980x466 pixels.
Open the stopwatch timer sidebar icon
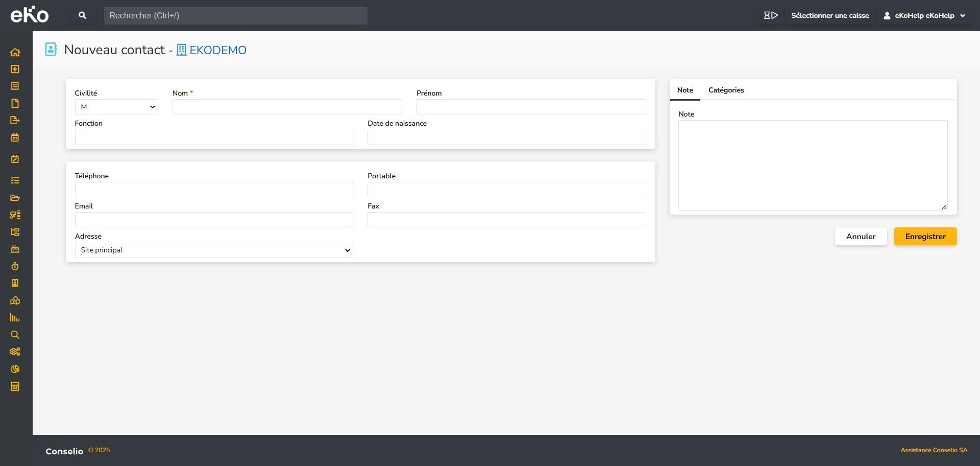15,266
